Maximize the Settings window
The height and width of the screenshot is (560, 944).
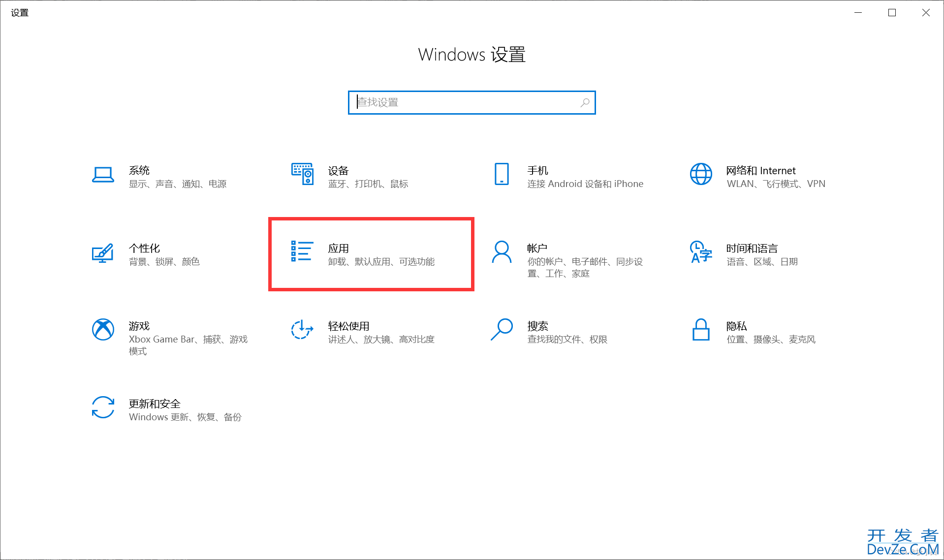coord(892,12)
